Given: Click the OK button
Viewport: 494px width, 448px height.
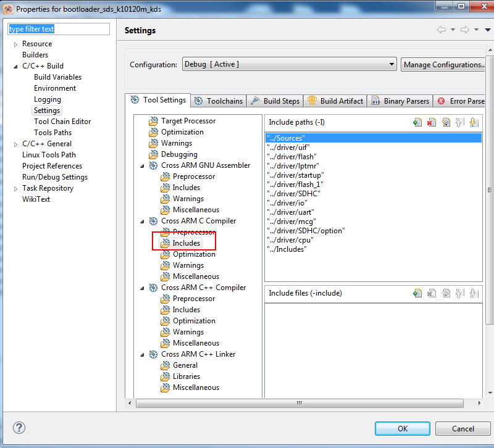Looking at the screenshot, I should coord(403,428).
